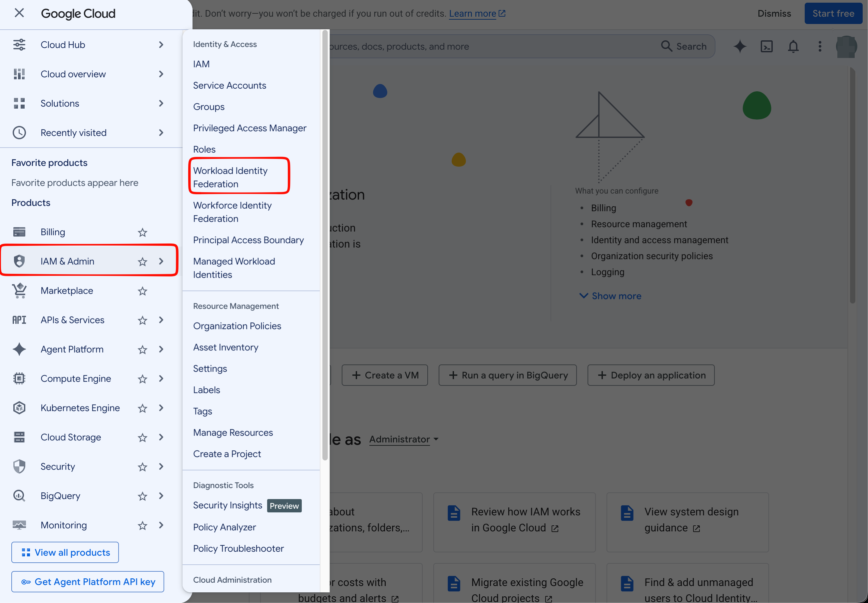868x603 pixels.
Task: Pin Billing with its star
Action: point(143,232)
